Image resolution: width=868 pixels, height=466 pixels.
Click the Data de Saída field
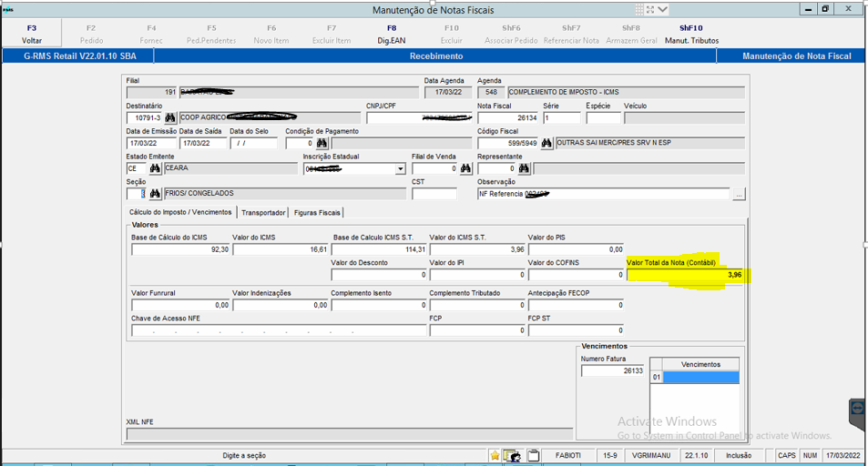coord(202,143)
